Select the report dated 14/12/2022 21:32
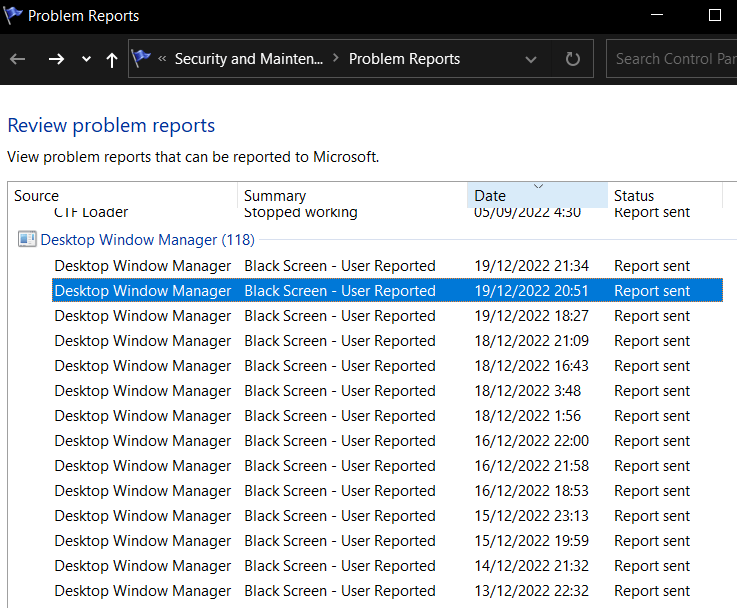The height and width of the screenshot is (608, 737). point(387,566)
